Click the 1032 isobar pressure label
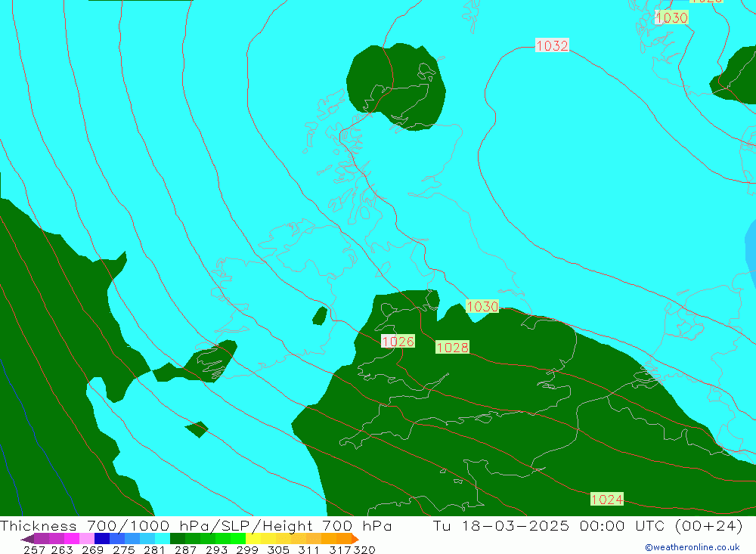 tap(552, 45)
